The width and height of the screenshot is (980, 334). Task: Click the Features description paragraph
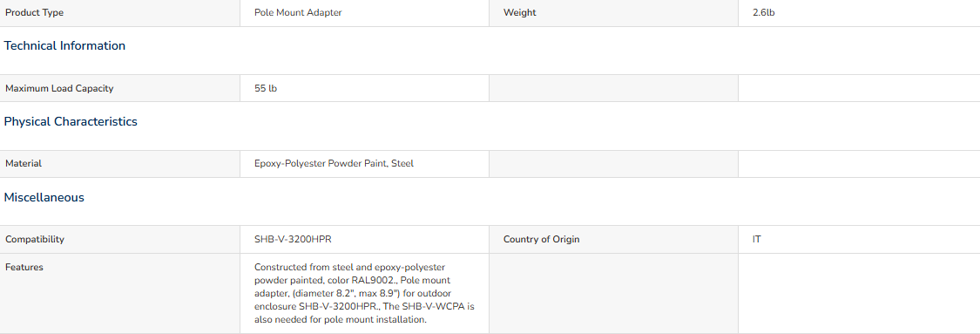pos(364,293)
